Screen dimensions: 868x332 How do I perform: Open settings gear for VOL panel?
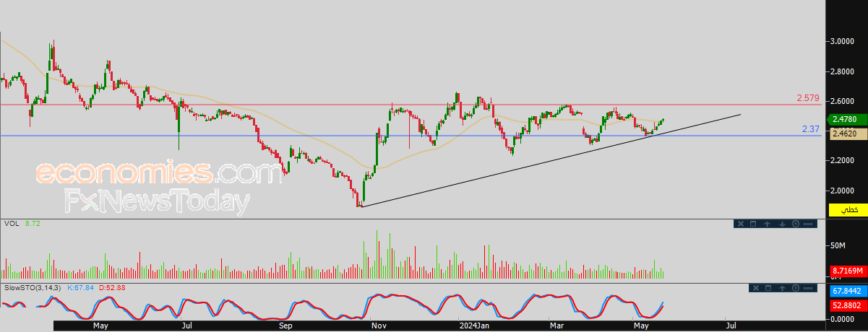[x=796, y=224]
